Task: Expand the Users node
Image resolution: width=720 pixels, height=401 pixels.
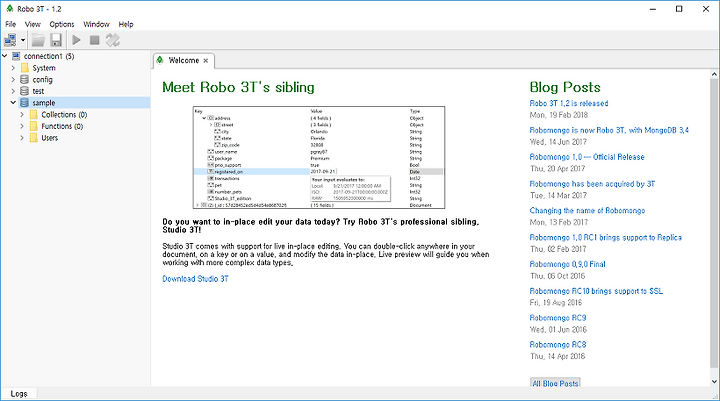Action: [22, 138]
